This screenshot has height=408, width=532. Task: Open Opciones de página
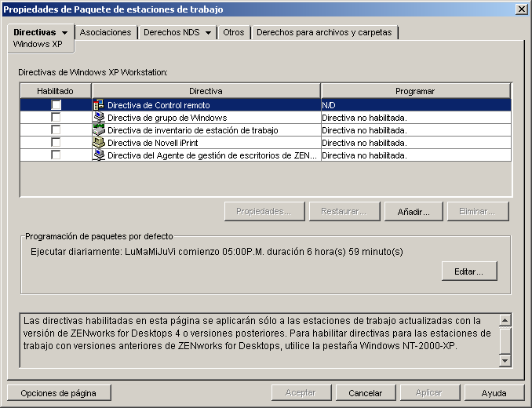[x=59, y=393]
